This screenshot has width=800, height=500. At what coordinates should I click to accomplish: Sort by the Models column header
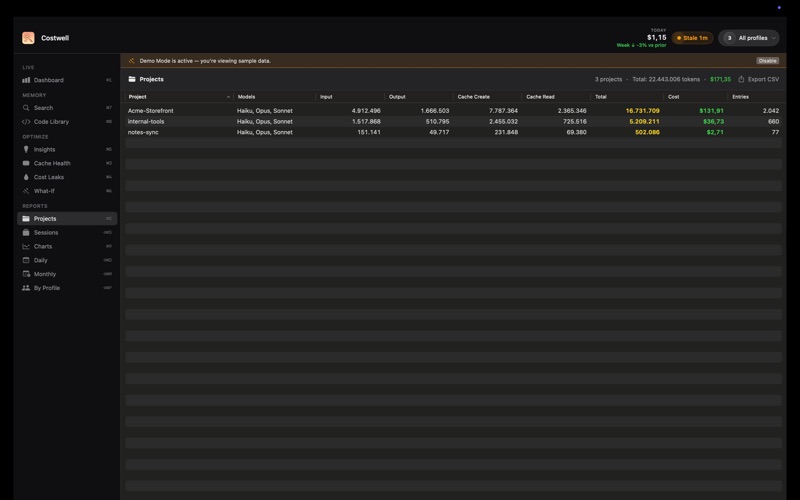(x=246, y=97)
